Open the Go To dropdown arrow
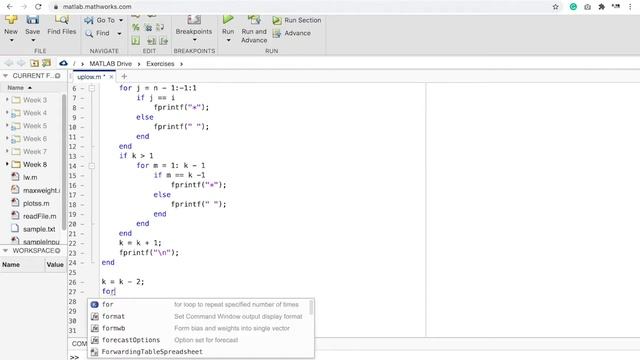This screenshot has width=640, height=360. tap(121, 20)
